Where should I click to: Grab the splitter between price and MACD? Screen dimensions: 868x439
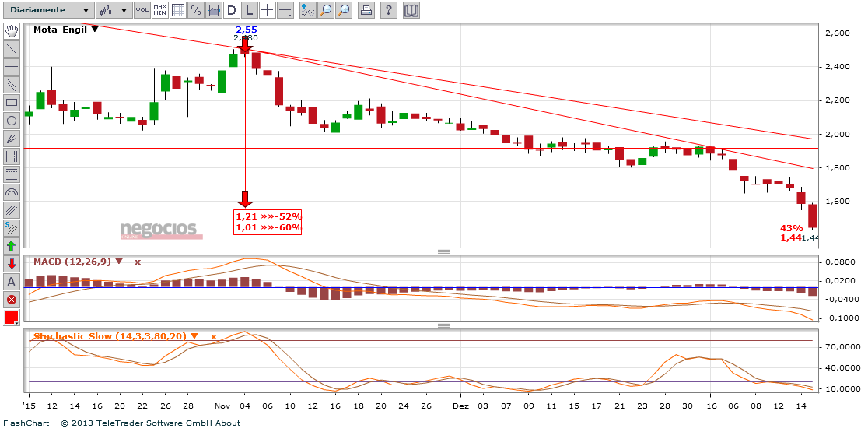click(444, 251)
